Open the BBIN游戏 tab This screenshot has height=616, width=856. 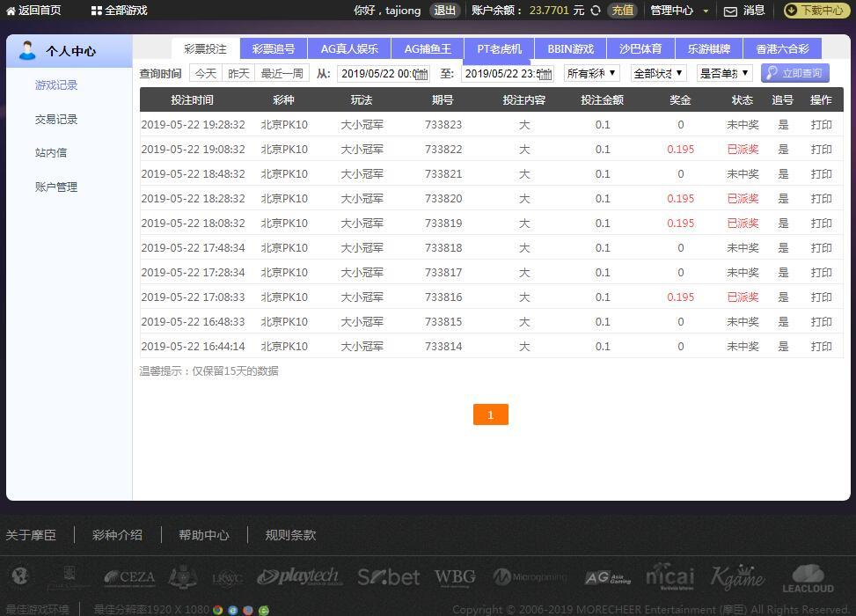pyautogui.click(x=570, y=48)
